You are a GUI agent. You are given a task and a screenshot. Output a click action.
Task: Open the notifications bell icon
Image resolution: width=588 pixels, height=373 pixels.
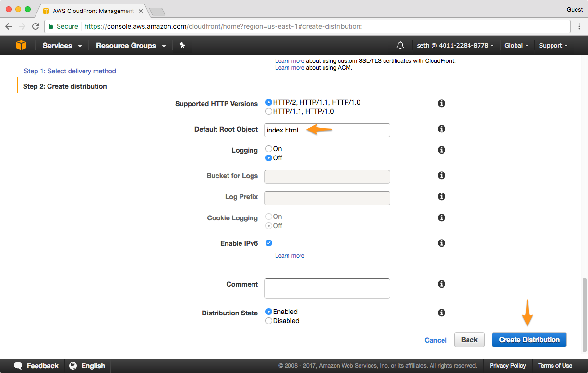[400, 45]
